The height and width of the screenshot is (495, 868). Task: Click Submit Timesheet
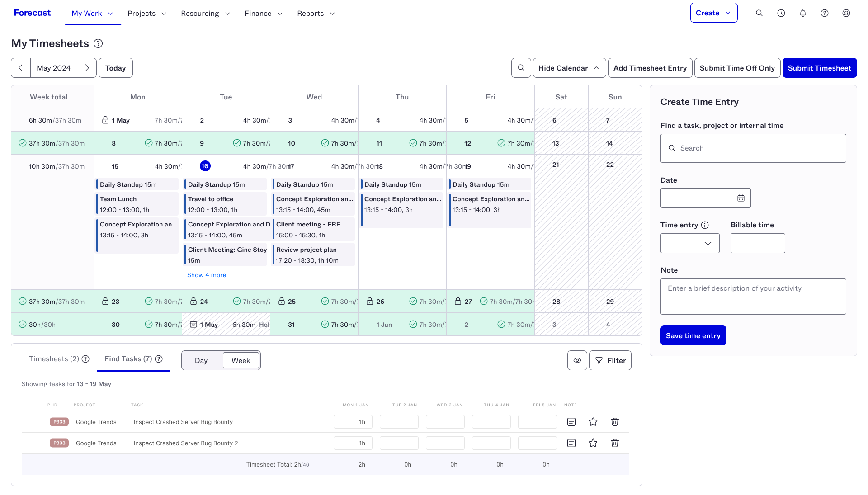point(820,68)
